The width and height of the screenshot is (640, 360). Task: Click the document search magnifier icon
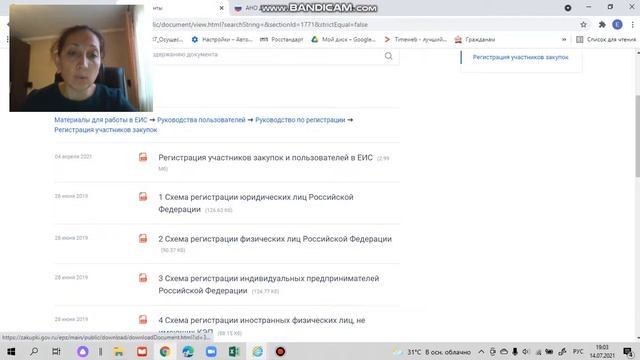coord(388,56)
